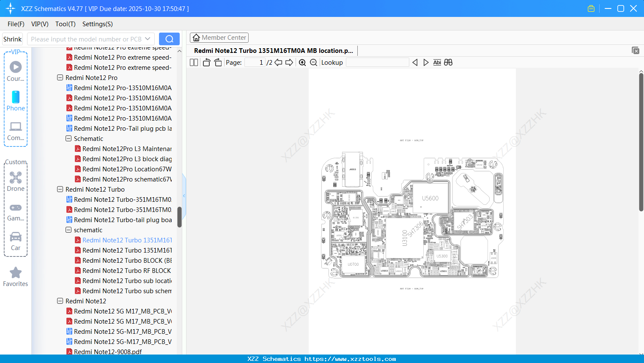Screen dimensions: 644x363
Task: Open the Settings(S) menu
Action: tap(97, 24)
